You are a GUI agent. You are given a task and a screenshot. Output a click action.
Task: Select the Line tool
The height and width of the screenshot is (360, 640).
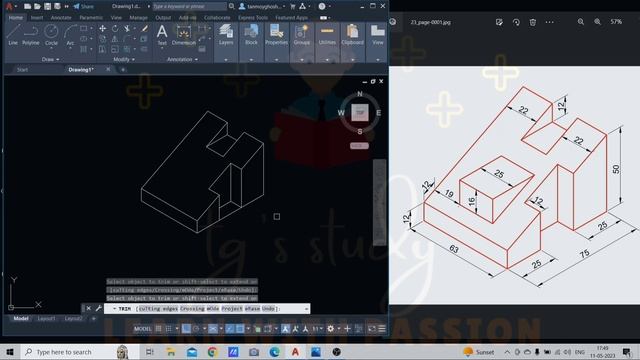point(13,34)
